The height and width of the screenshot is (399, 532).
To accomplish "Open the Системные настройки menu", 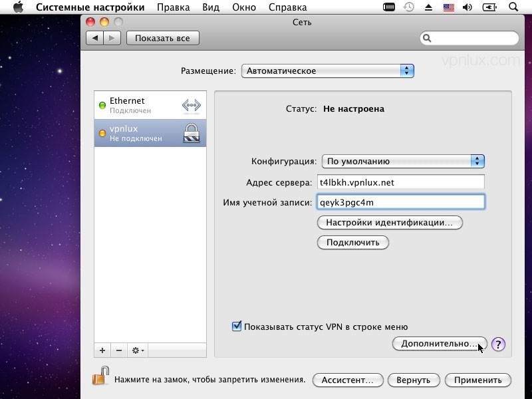I will pos(90,7).
